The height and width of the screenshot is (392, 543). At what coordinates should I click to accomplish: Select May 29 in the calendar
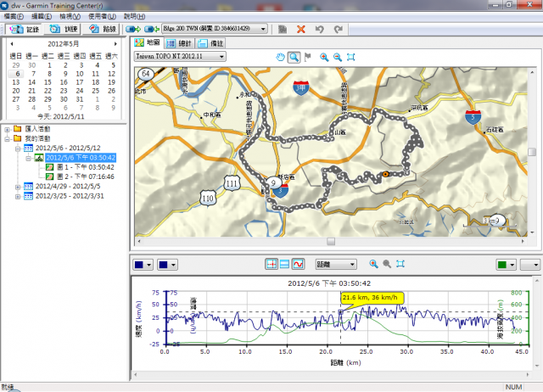click(48, 99)
